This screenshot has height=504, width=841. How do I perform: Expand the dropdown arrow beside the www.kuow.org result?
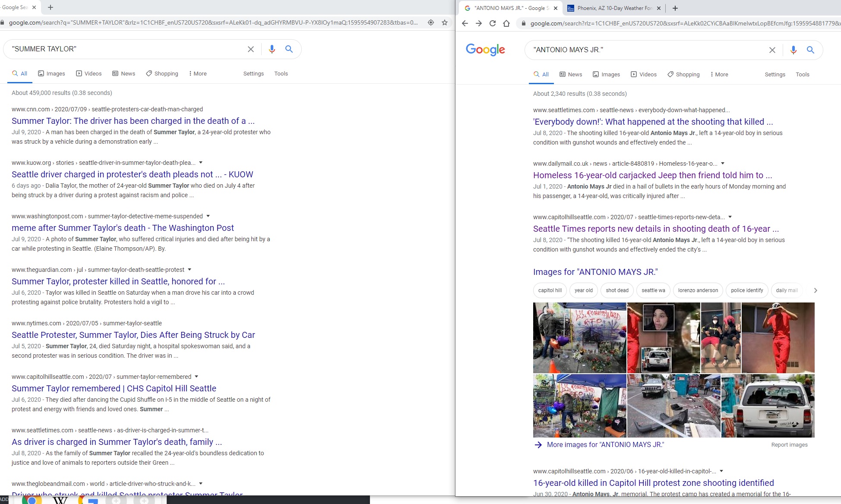click(x=201, y=163)
